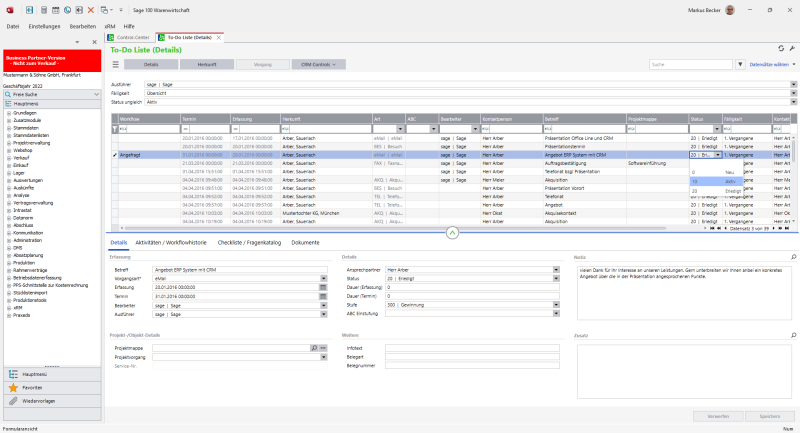This screenshot has height=433, width=800.
Task: Go to first record in grid navigator
Action: (712, 228)
